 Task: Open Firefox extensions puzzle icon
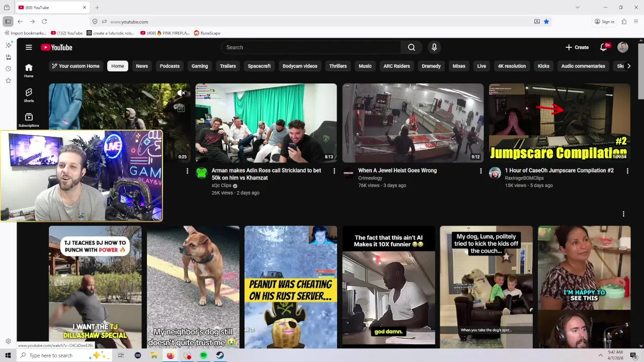624,22
